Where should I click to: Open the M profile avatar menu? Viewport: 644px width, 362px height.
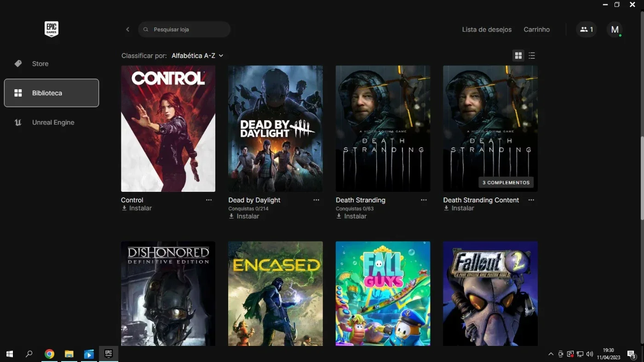(x=615, y=29)
